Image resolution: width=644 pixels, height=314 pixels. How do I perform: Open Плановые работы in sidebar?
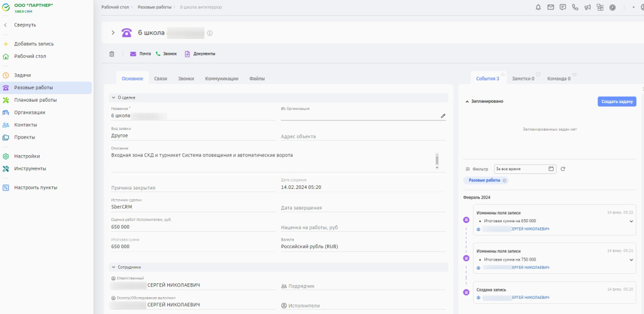click(x=35, y=100)
